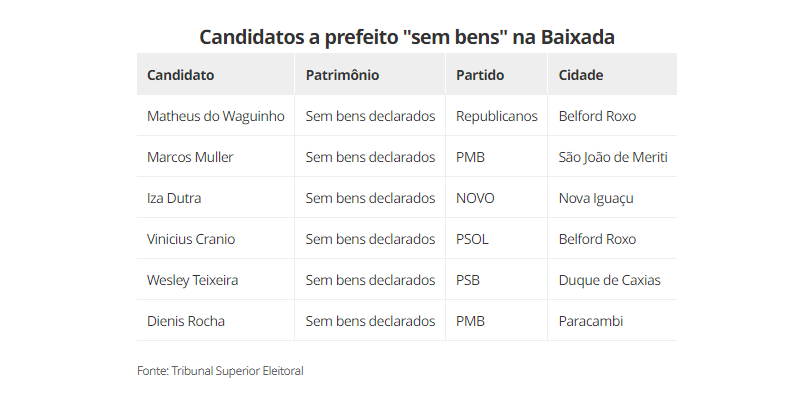Select the Marcos Muller cell
Viewport: 812px width, 404px height.
(x=190, y=157)
